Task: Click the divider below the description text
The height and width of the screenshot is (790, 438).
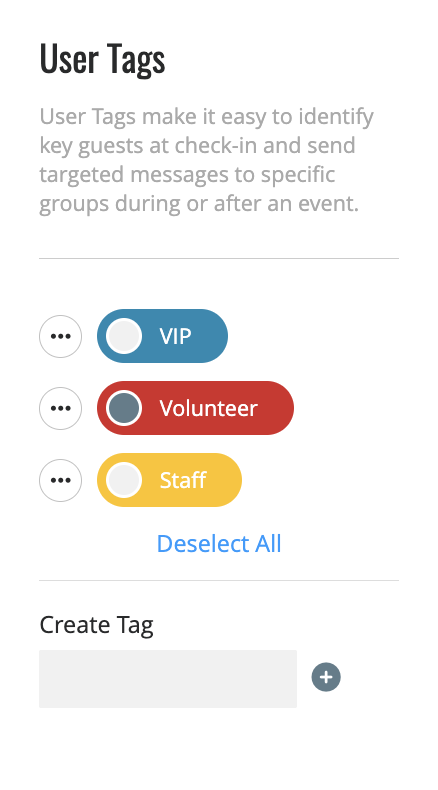Action: (219, 258)
